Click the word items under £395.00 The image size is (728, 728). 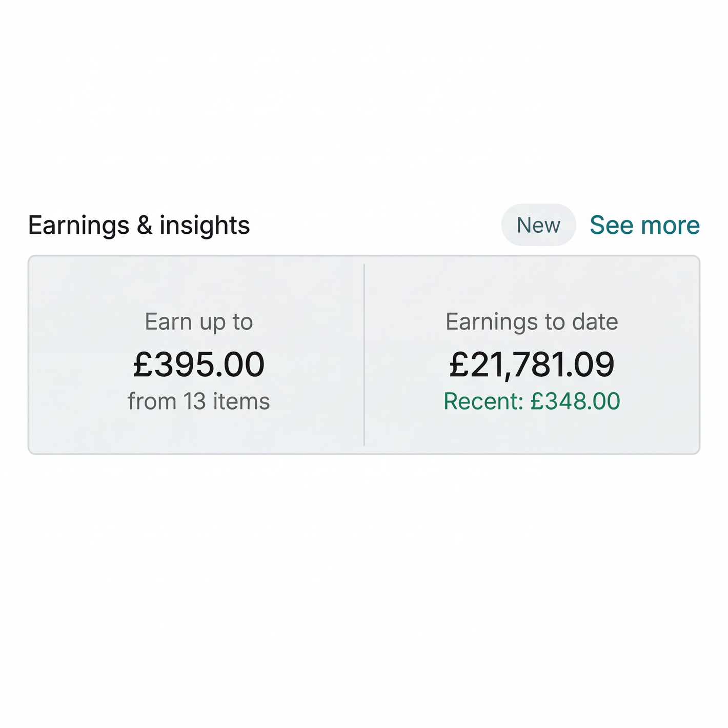[x=241, y=401]
